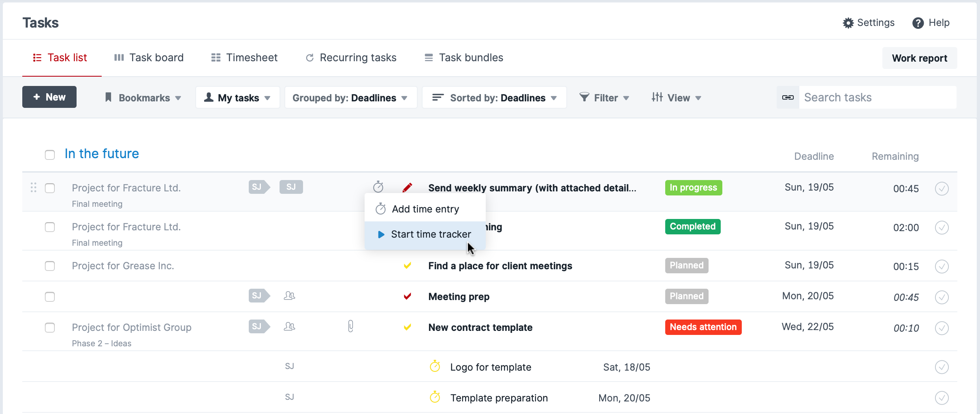Mark Meeting prep done with circle check
This screenshot has width=980, height=414.
tap(942, 297)
